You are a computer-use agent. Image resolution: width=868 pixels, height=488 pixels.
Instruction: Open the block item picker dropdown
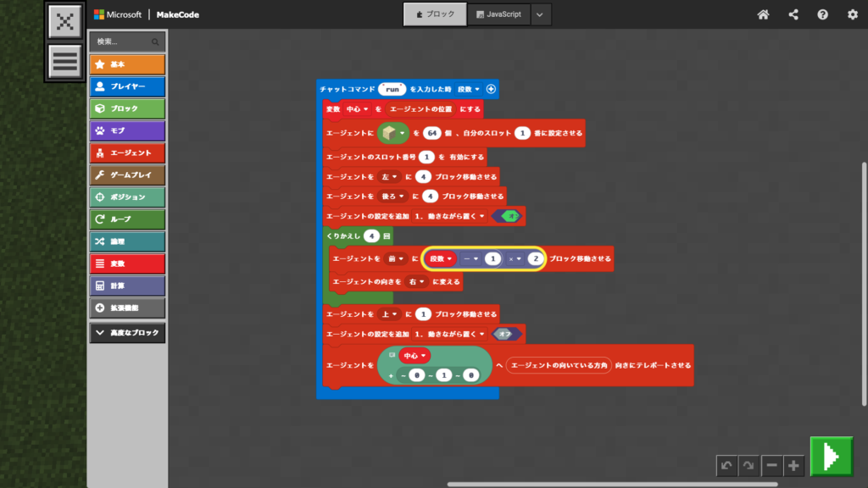click(394, 133)
